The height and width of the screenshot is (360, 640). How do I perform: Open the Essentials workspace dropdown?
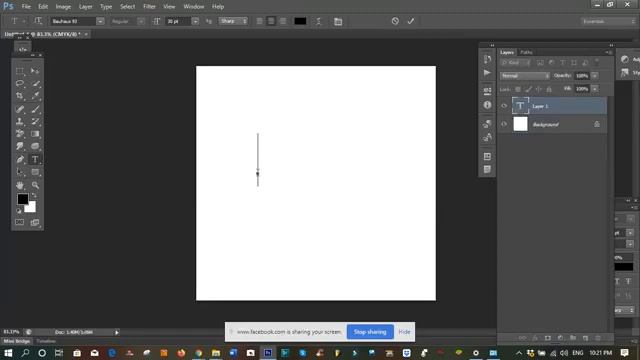pyautogui.click(x=608, y=21)
